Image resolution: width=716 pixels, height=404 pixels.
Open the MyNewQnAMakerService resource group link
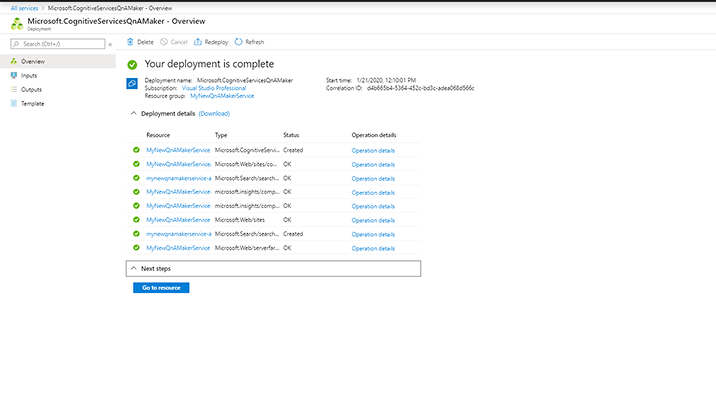coord(222,96)
